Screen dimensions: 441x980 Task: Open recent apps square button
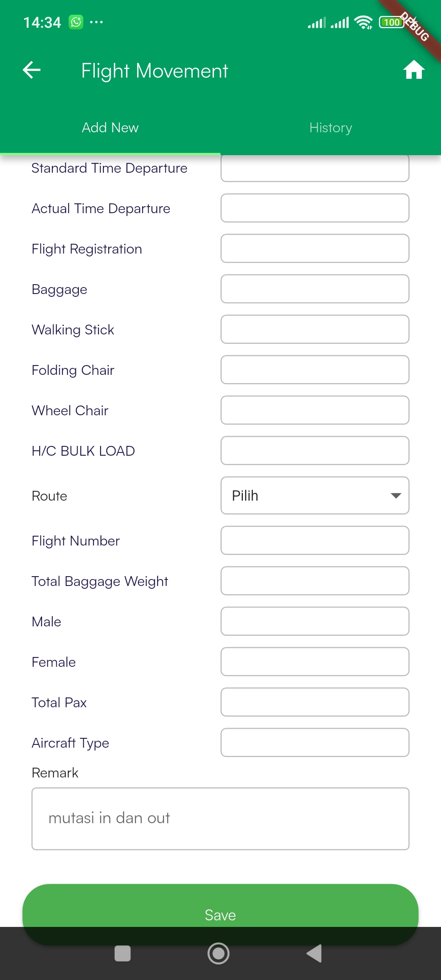(122, 953)
